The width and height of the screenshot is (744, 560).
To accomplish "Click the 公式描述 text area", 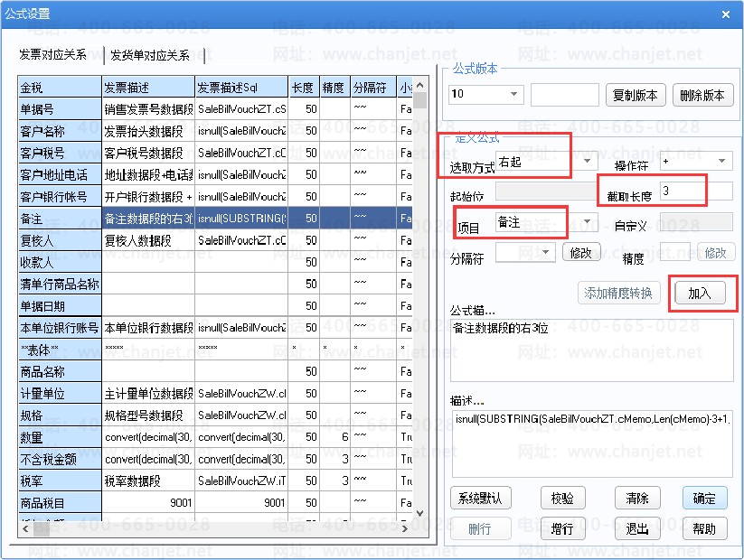I will [x=592, y=350].
